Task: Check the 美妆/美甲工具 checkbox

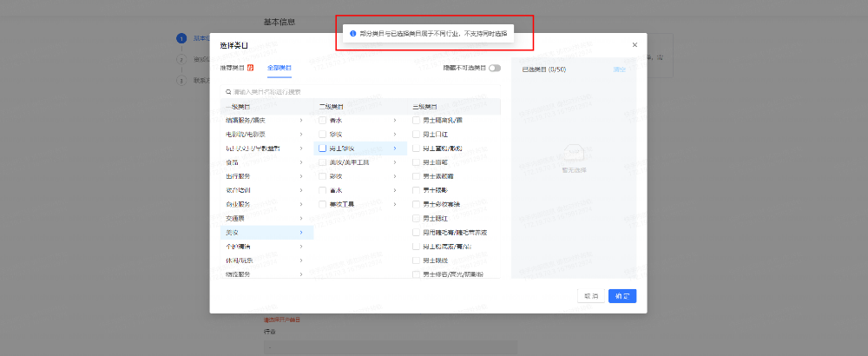Action: point(323,162)
